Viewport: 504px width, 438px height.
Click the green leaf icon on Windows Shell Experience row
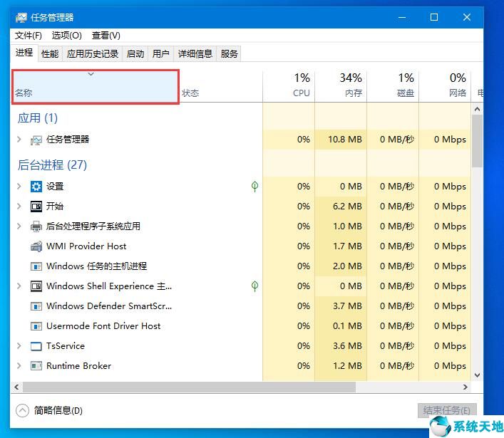(x=255, y=286)
